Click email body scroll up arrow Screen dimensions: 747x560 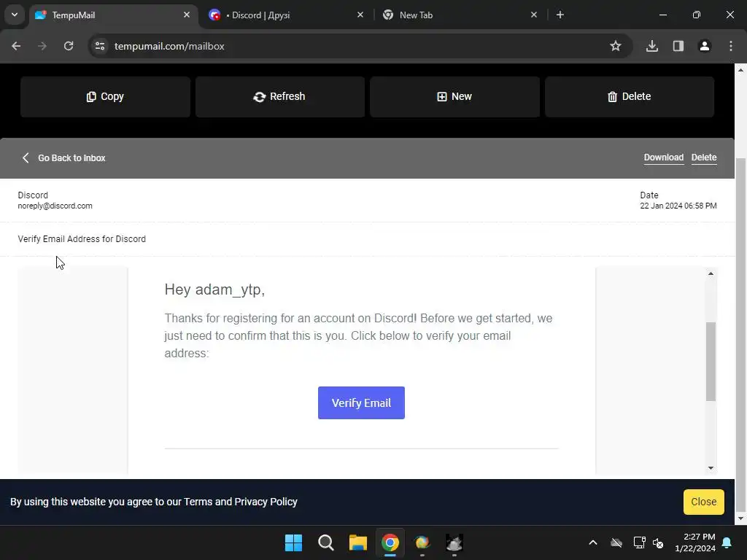pyautogui.click(x=711, y=274)
